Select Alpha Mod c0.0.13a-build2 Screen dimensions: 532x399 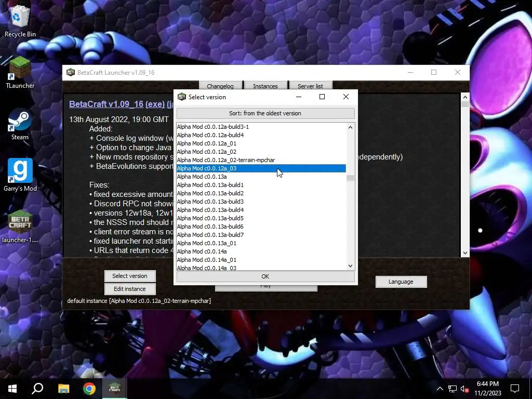click(x=261, y=193)
